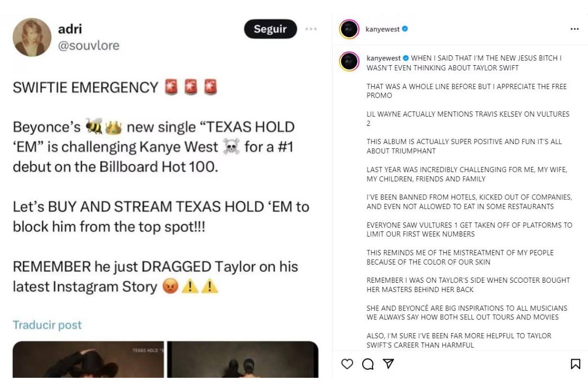This screenshot has height=392, width=588.
Task: Open the second attached tweet image
Action: pyautogui.click(x=243, y=360)
